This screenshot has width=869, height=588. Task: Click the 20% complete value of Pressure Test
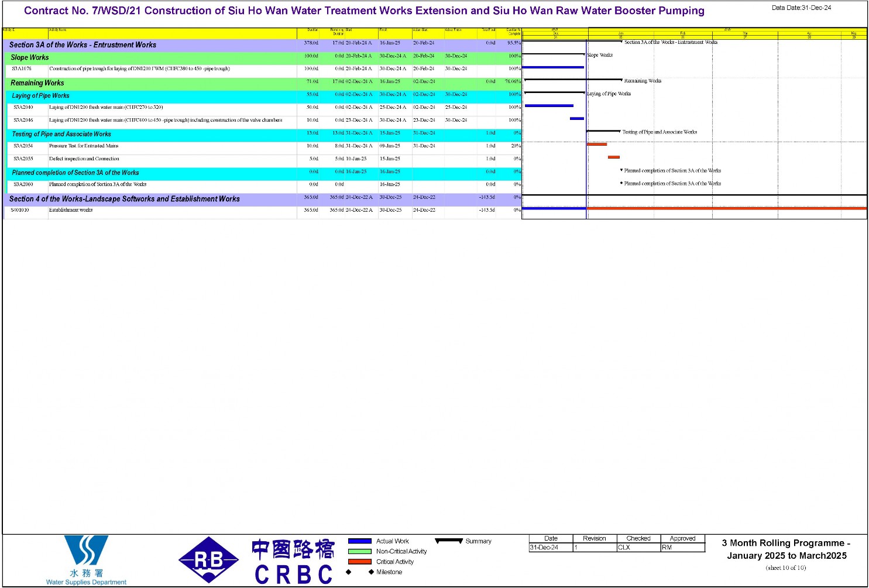click(x=516, y=146)
